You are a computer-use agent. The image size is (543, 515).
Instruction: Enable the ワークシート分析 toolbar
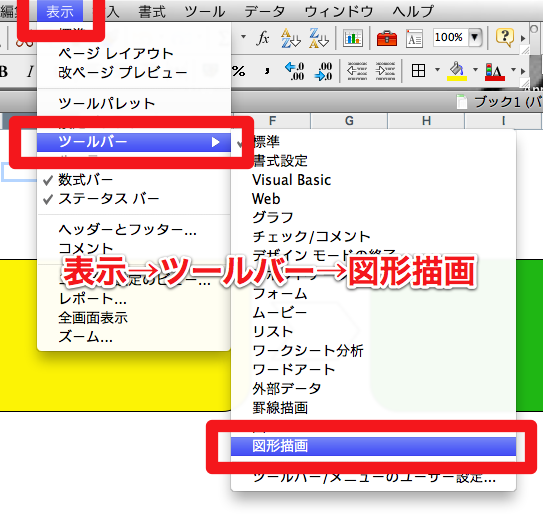click(x=373, y=351)
